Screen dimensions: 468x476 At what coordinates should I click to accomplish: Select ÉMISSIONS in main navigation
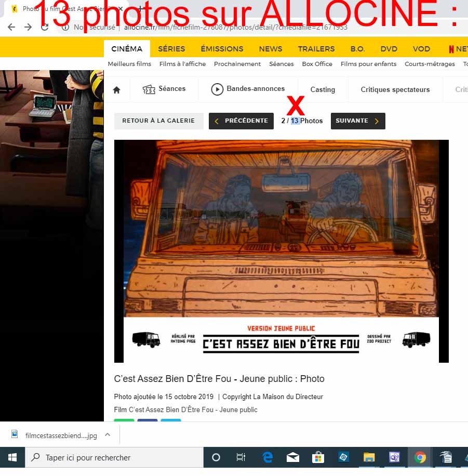coord(222,49)
